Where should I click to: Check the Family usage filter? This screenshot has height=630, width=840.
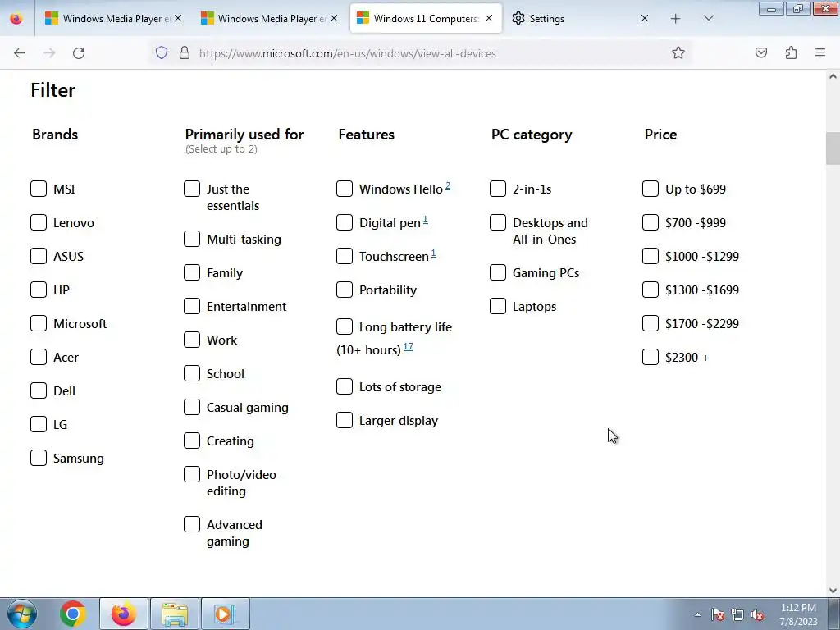point(192,272)
